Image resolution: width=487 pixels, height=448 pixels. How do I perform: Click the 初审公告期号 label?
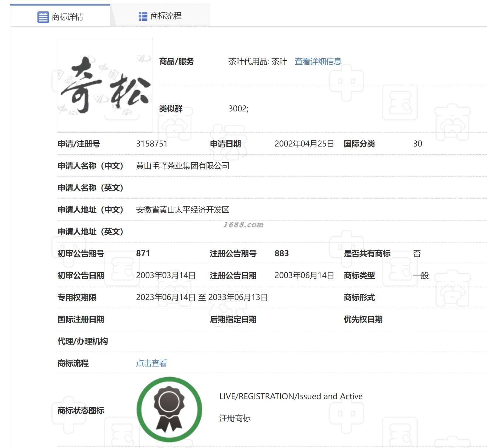click(x=81, y=254)
